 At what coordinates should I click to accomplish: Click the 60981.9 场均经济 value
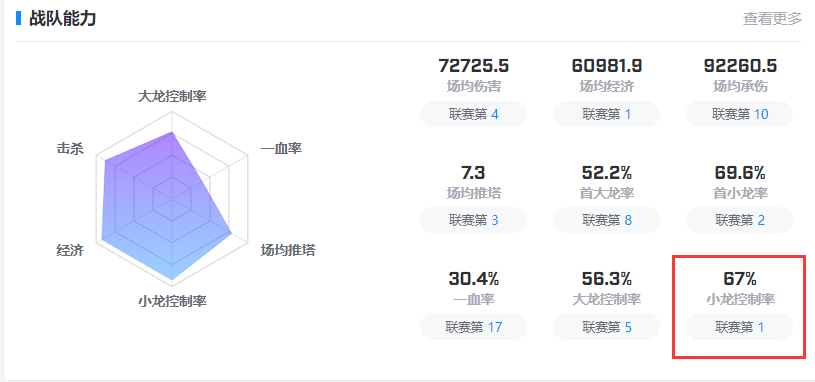point(607,66)
